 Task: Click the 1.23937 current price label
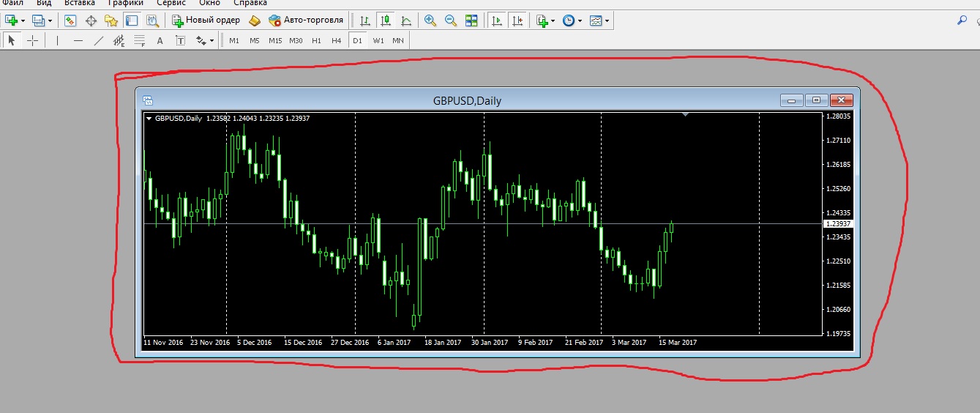point(838,223)
